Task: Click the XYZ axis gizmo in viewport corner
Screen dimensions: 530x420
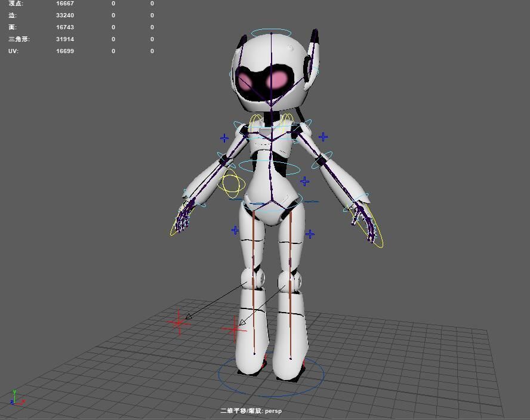Action: click(17, 398)
